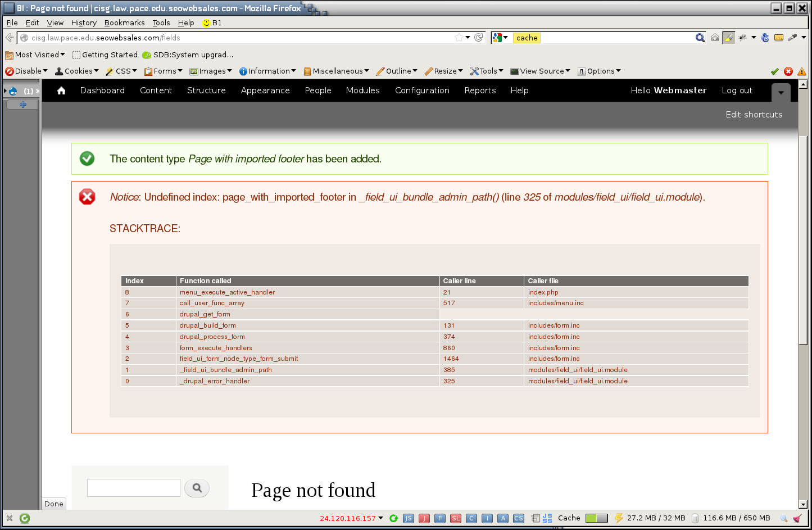Toggle the red J status bar button
The height and width of the screenshot is (530, 812).
(x=424, y=518)
